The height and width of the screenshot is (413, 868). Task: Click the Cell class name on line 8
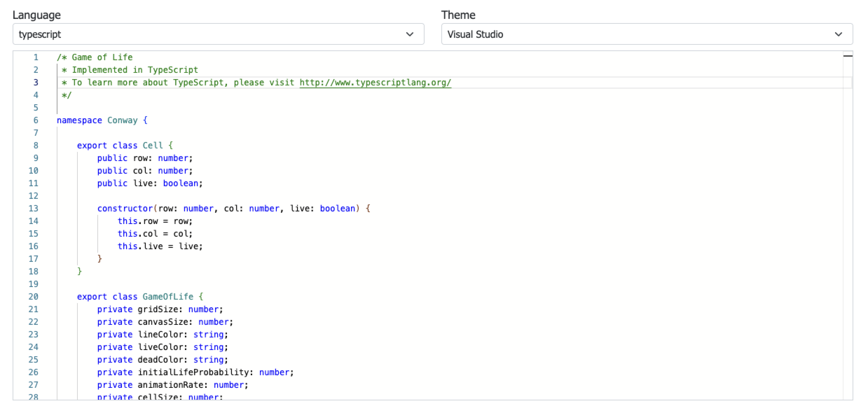(x=152, y=146)
